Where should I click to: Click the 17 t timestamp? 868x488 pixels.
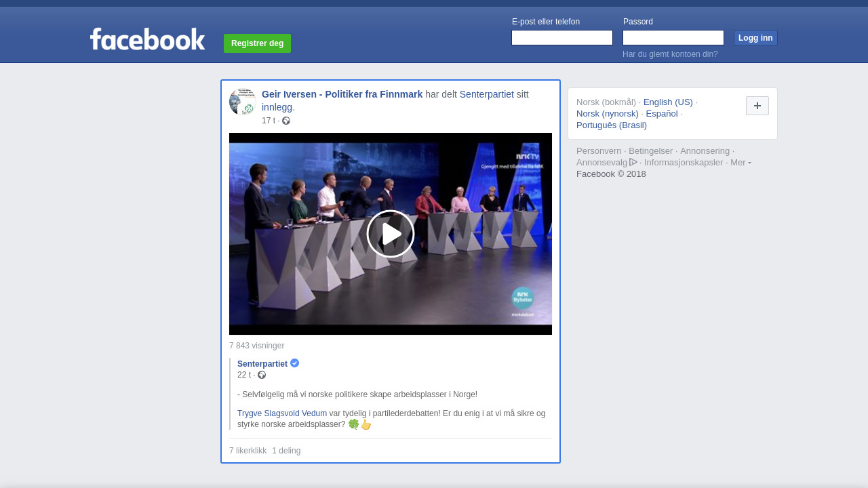[x=269, y=121]
